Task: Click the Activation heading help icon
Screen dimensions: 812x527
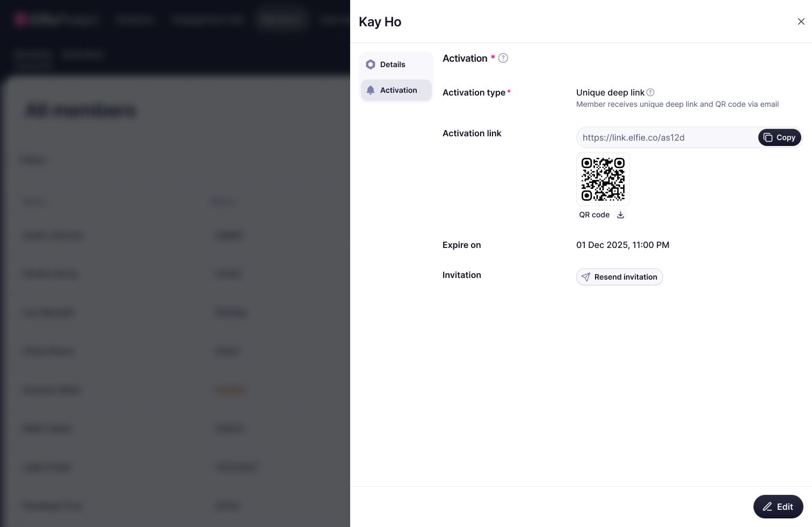Action: click(503, 58)
